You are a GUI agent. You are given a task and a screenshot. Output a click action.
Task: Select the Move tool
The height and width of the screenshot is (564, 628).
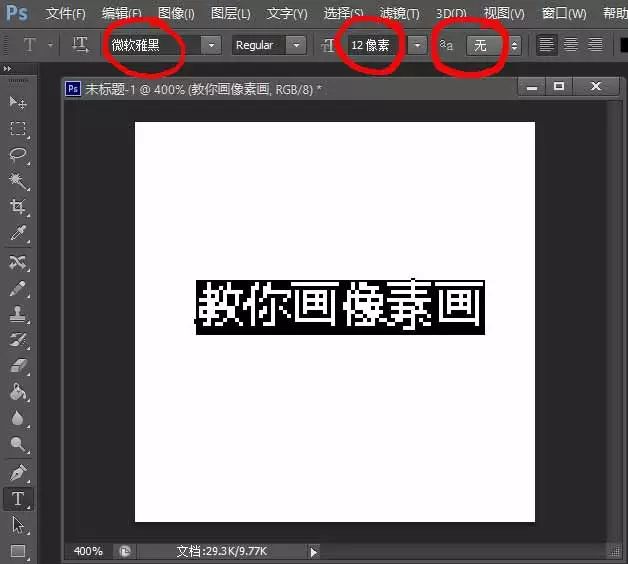tap(18, 103)
